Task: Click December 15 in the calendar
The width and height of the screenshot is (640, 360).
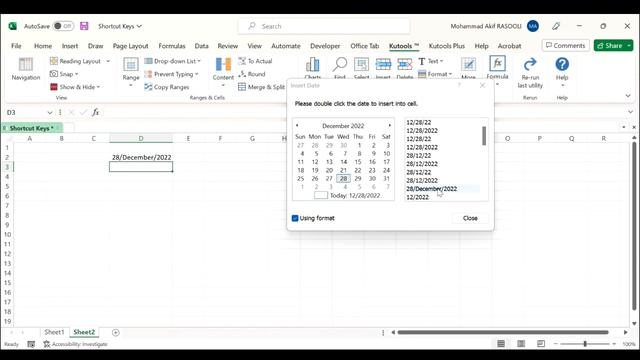Action: click(x=358, y=162)
